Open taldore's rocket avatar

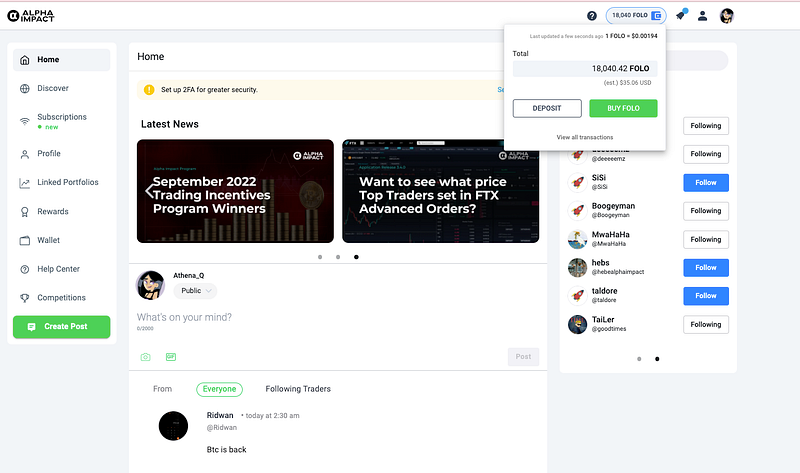tap(578, 295)
